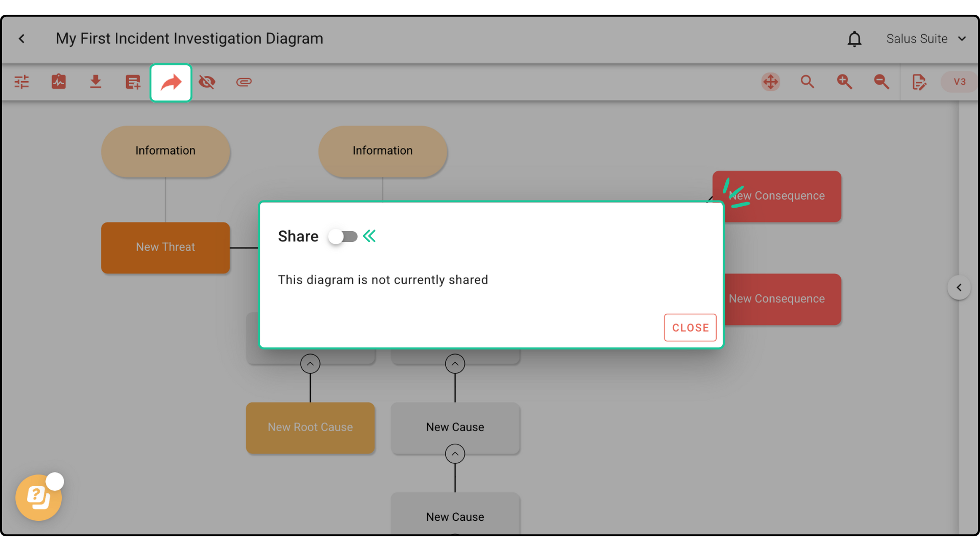Enable the Share toggle switch
This screenshot has width=980, height=551.
343,237
